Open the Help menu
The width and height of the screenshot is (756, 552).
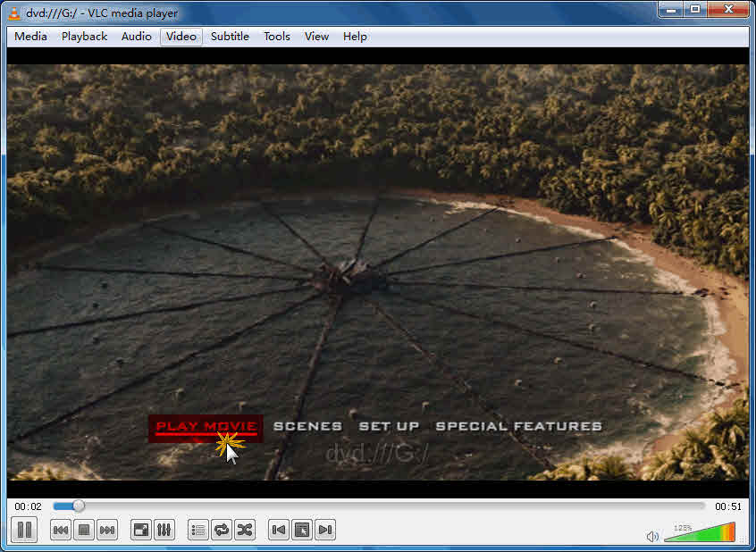(x=355, y=37)
